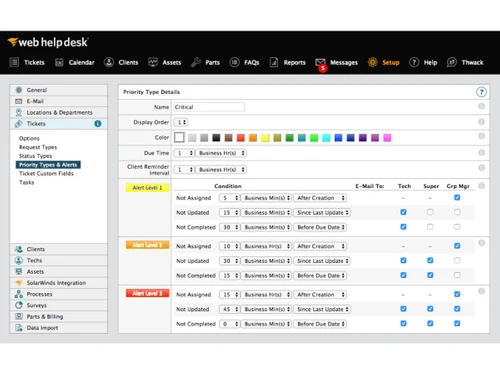The image size is (500, 375).
Task: Open the Due Time number dropdown
Action: point(184,153)
